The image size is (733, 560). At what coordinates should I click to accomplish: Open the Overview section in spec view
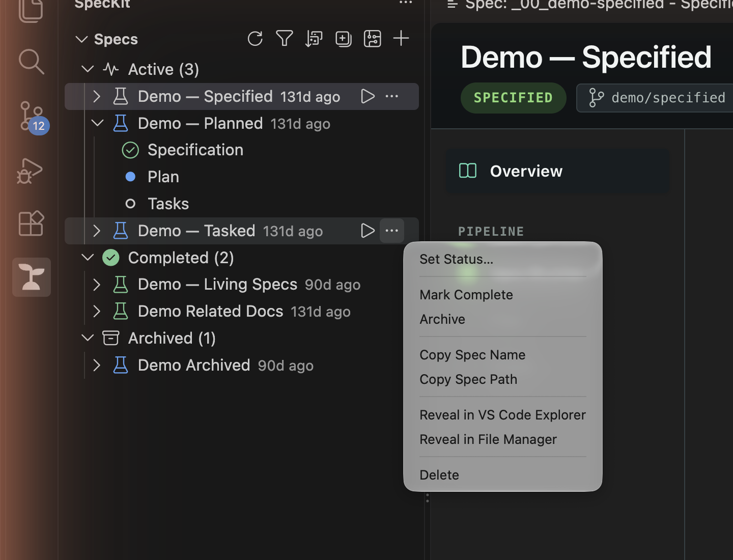click(x=558, y=171)
